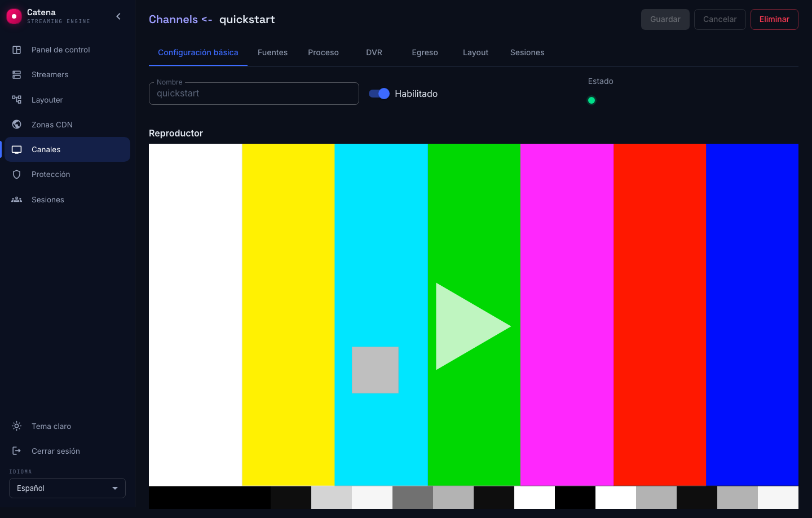812x518 pixels.
Task: Open the Layouter page
Action: click(68, 100)
